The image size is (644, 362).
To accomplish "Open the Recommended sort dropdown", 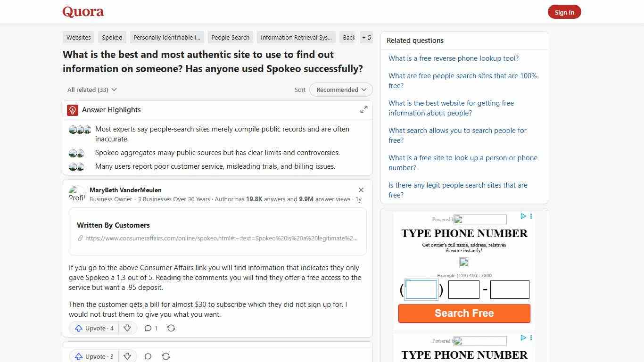I will [x=340, y=90].
